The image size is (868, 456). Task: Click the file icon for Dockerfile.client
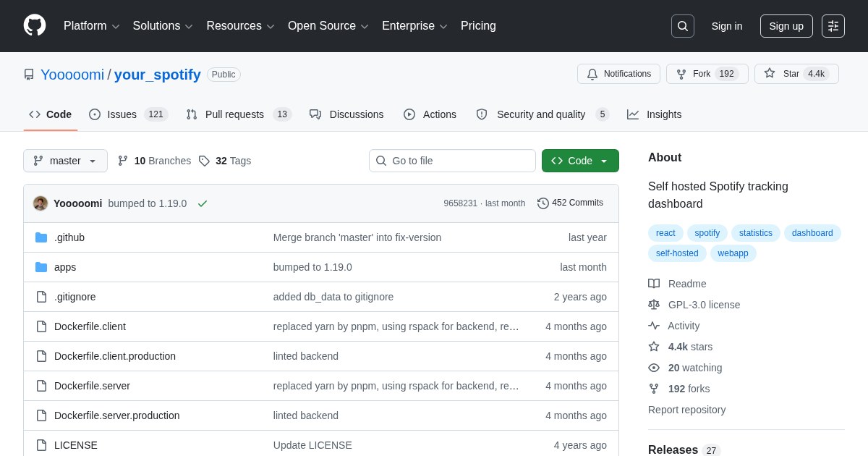[x=41, y=326]
